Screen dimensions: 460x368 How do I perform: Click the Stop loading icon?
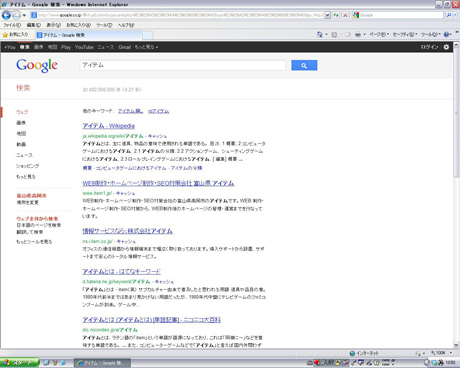pyautogui.click(x=345, y=15)
